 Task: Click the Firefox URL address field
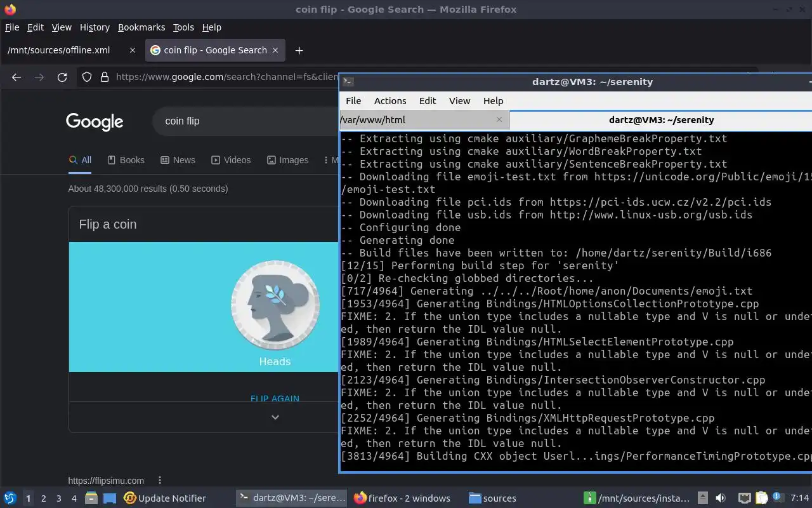click(x=227, y=77)
